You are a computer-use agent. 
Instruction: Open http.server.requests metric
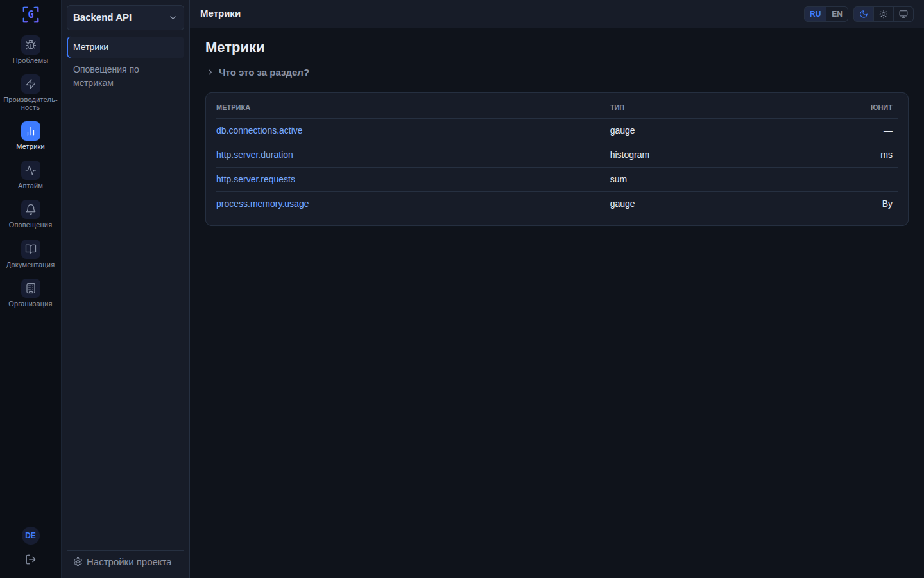(x=255, y=179)
